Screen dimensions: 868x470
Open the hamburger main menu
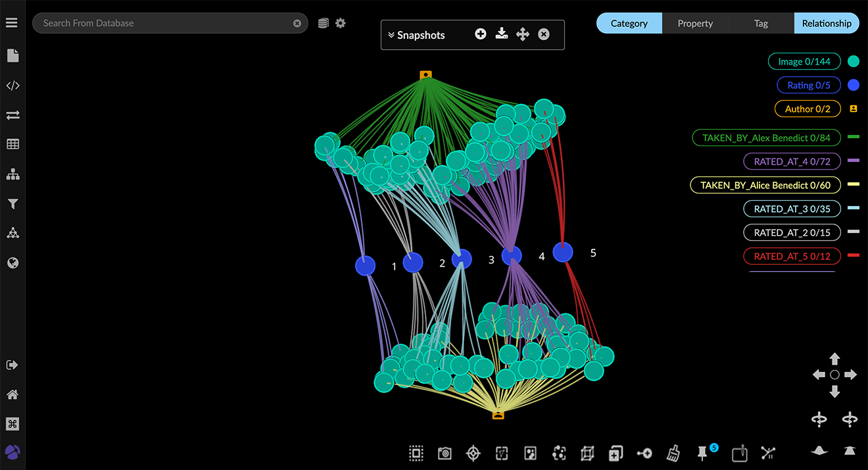click(11, 23)
